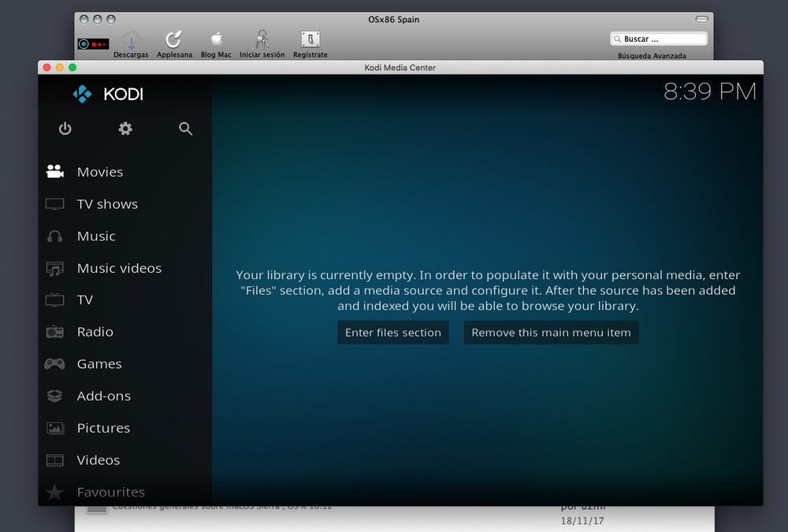Click the OSx86 Spain window title

click(x=393, y=20)
